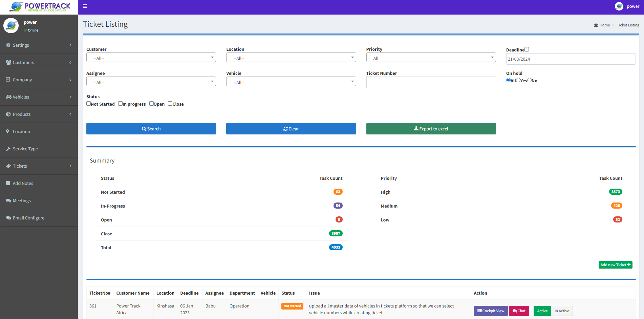The height and width of the screenshot is (319, 644).
Task: Click the Add Notes sticky note icon
Action: coord(8,183)
